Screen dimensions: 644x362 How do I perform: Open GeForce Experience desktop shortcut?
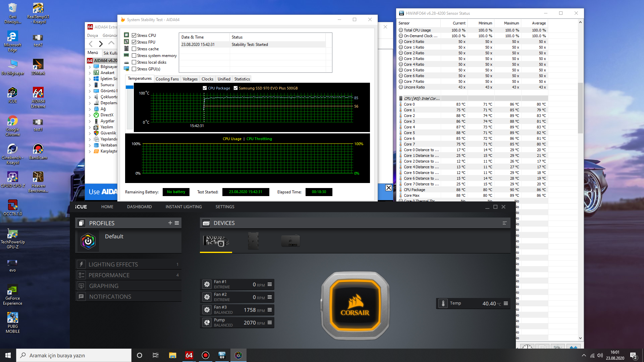(x=12, y=295)
